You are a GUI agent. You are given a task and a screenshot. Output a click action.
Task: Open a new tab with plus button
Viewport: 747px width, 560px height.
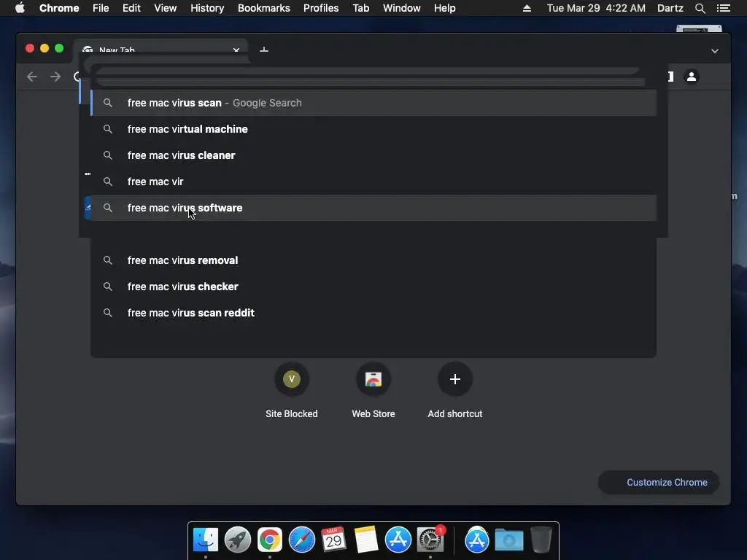(264, 50)
